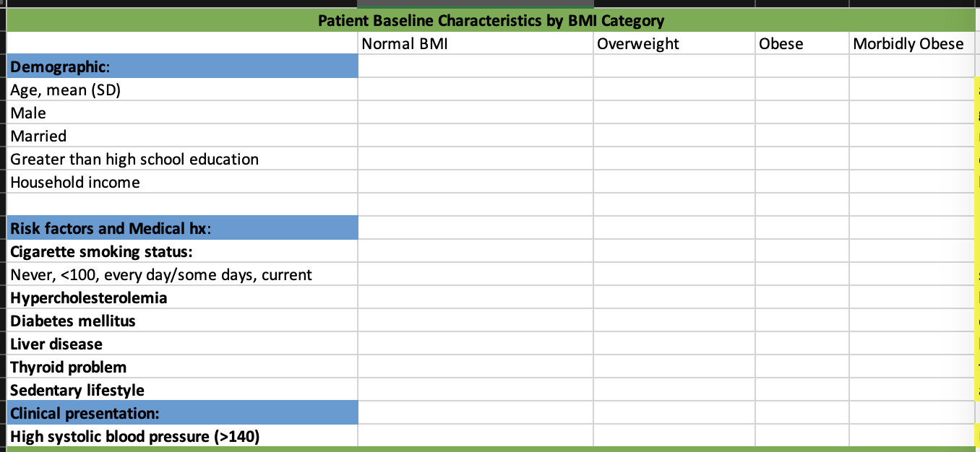980x452 pixels.
Task: Select the Sedentary lifestyle label cell
Action: coord(183,391)
